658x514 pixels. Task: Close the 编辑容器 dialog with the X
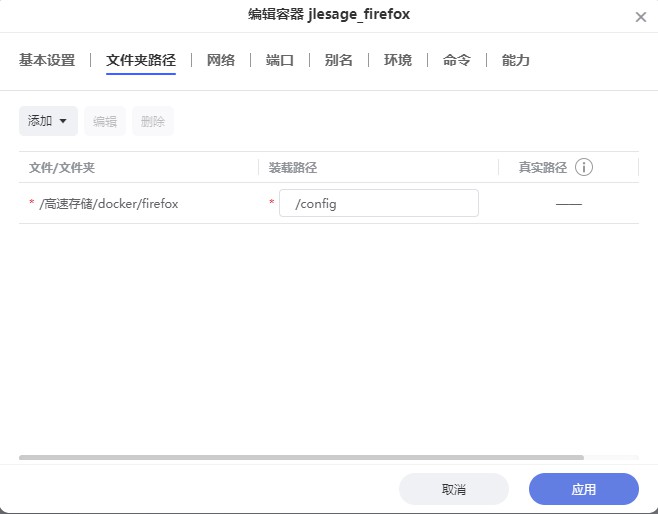pos(640,17)
